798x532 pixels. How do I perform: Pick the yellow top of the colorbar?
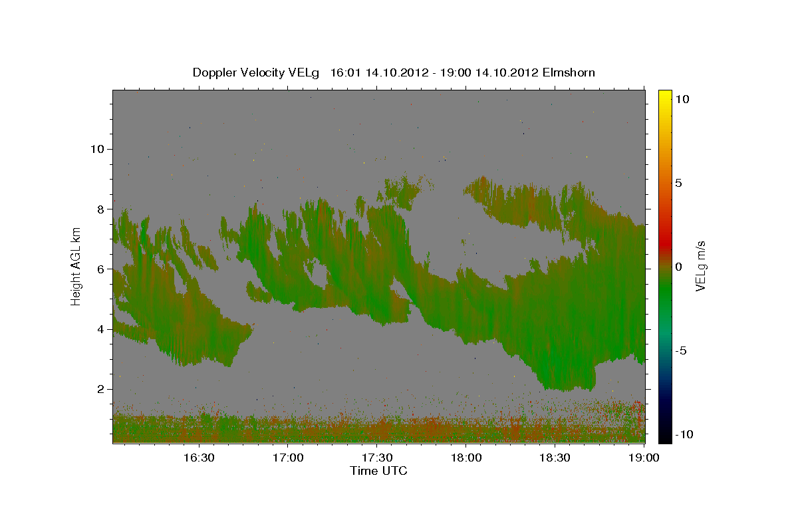(664, 96)
